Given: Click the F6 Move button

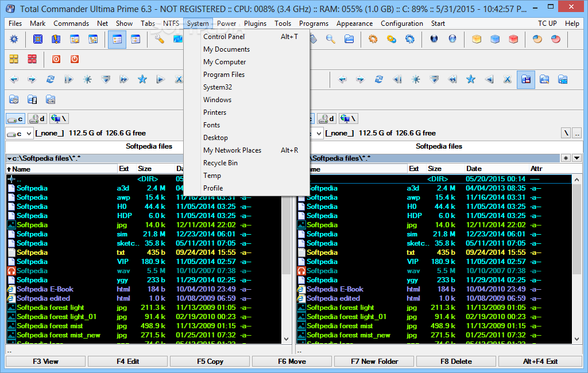Looking at the screenshot, I should [x=292, y=362].
